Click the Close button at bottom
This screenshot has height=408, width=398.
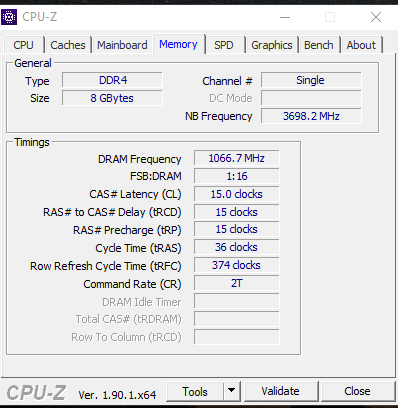pyautogui.click(x=357, y=391)
